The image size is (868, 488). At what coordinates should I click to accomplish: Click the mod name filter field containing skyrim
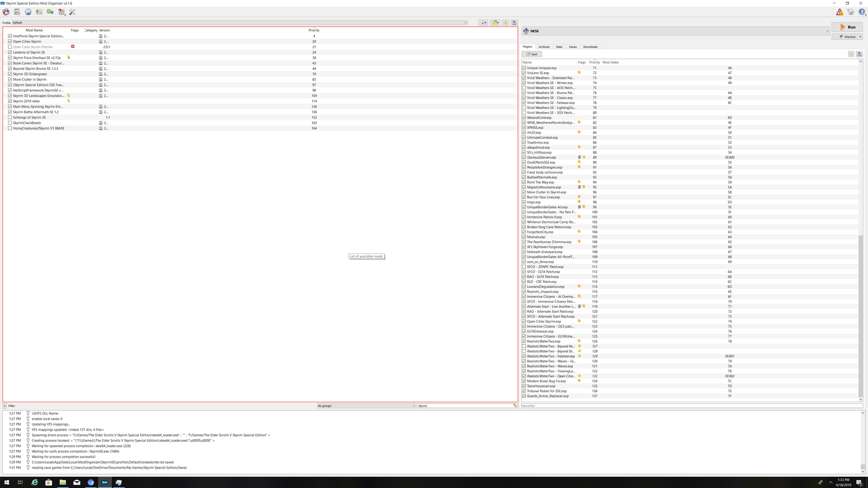click(466, 406)
